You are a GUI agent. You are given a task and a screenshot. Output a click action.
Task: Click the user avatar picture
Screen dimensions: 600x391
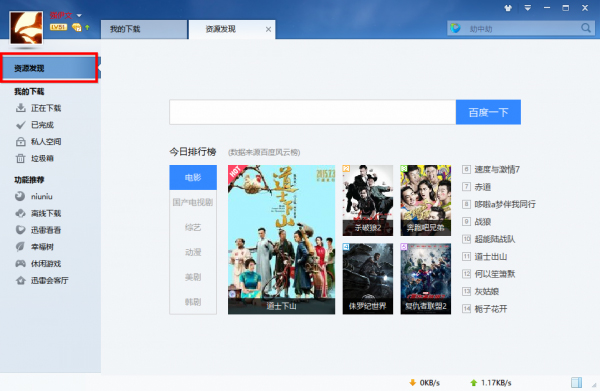26,28
